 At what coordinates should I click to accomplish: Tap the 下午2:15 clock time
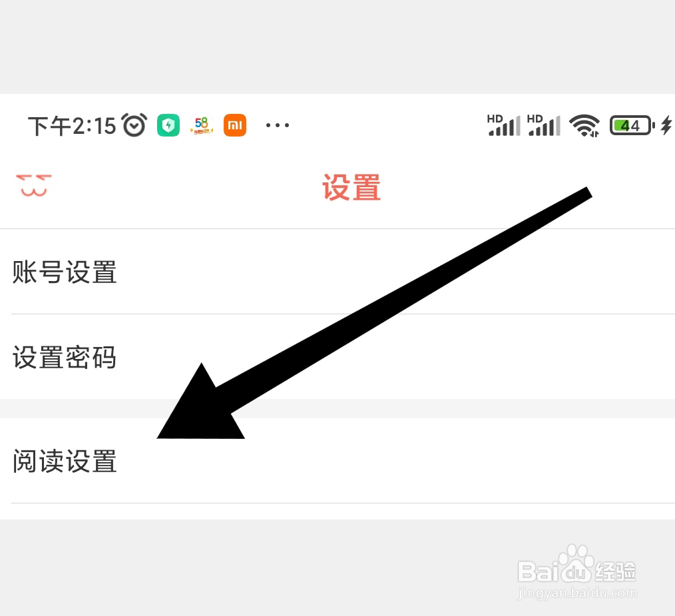(x=72, y=126)
